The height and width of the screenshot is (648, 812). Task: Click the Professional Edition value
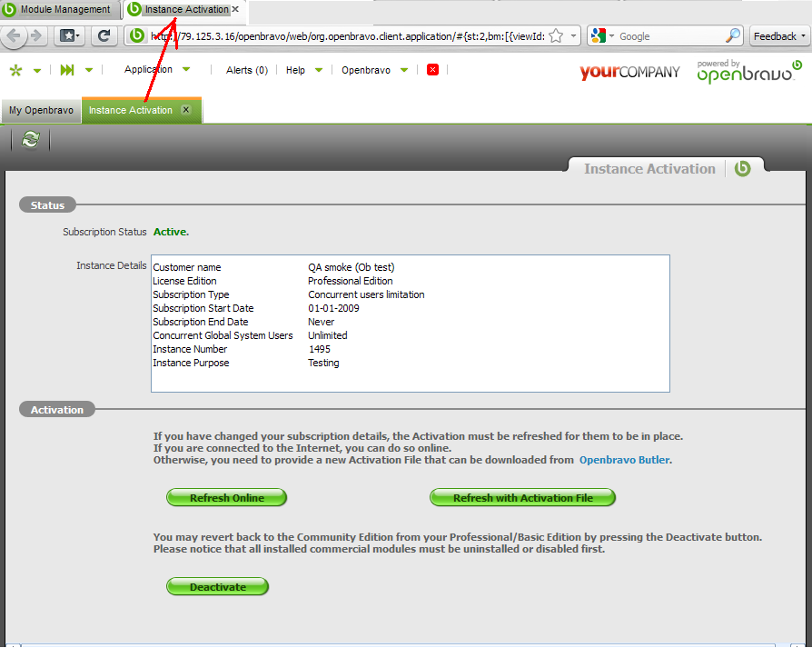coord(350,281)
